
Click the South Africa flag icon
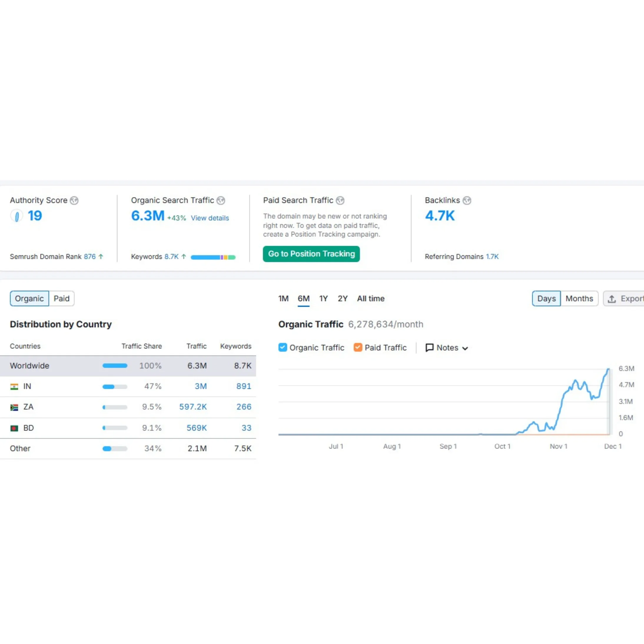(14, 407)
